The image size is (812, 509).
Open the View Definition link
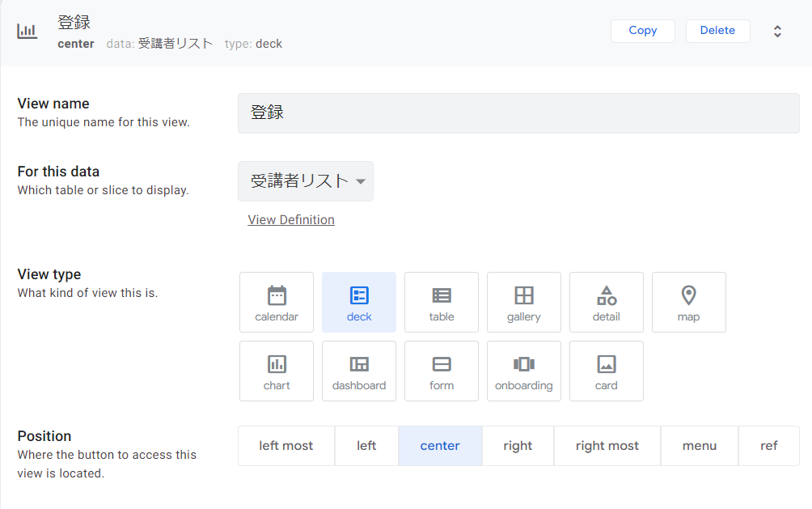[290, 219]
